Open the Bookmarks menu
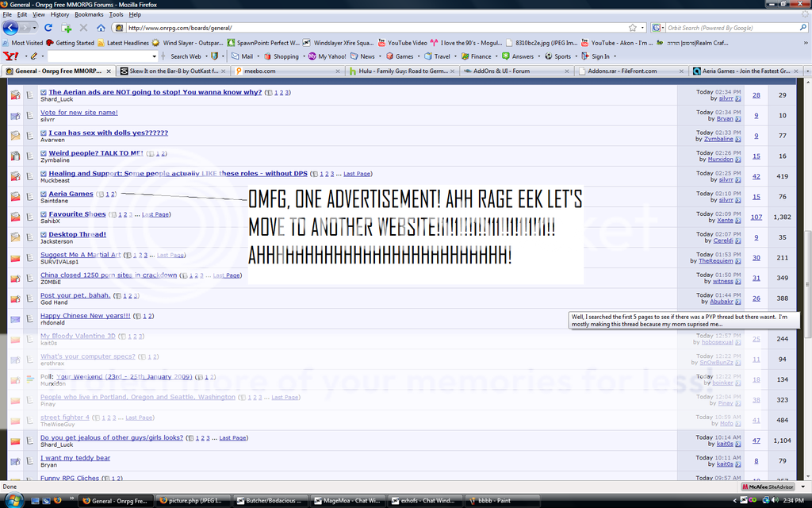 coord(89,14)
